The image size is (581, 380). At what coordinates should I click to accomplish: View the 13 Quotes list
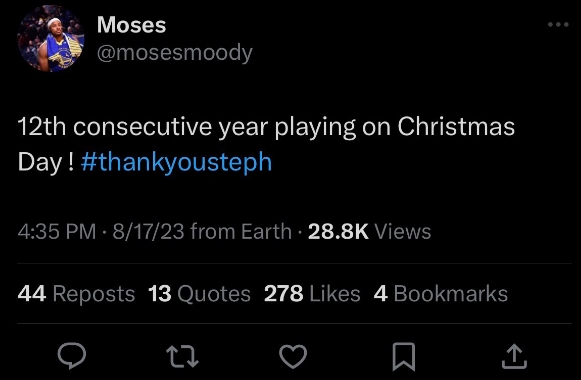(199, 294)
